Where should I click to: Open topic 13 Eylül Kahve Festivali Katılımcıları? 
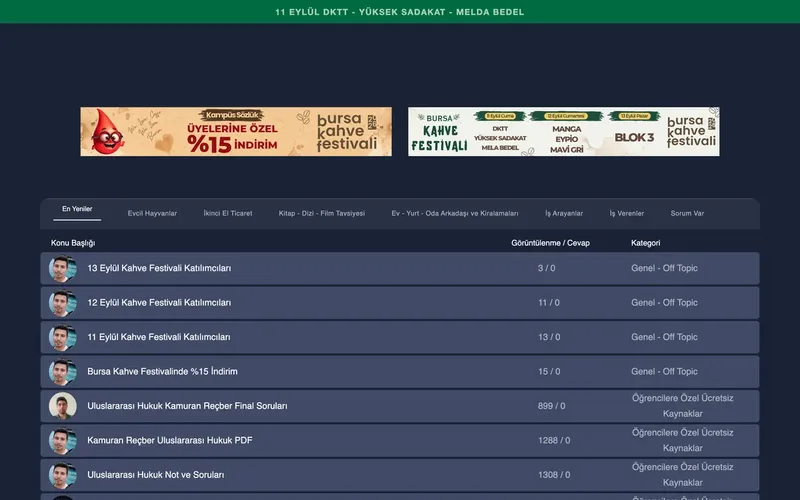pyautogui.click(x=159, y=268)
